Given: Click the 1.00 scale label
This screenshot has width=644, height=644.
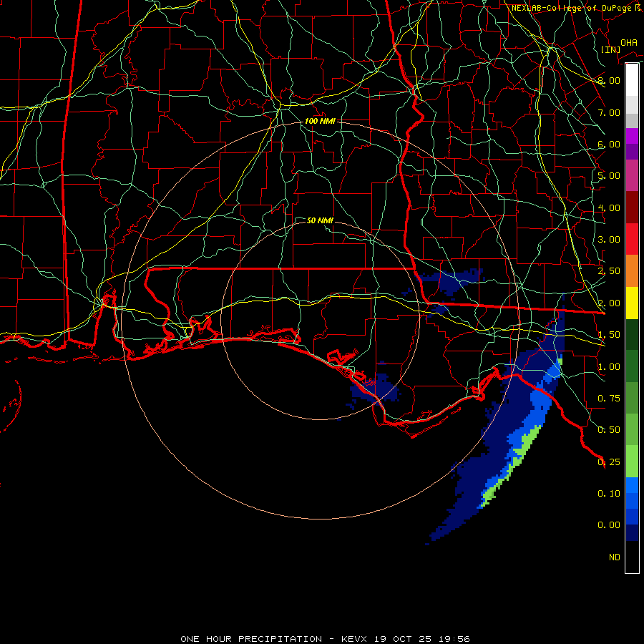Looking at the screenshot, I should (x=609, y=367).
